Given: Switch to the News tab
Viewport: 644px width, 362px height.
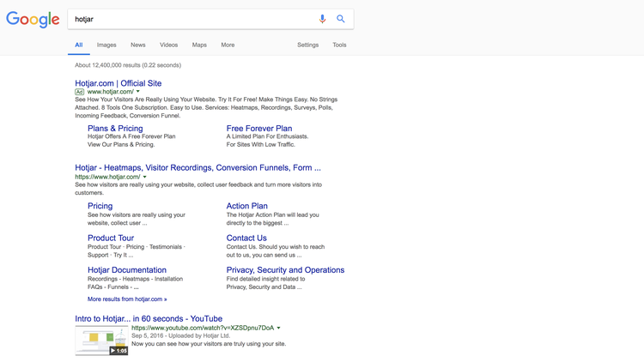Looking at the screenshot, I should pyautogui.click(x=138, y=45).
